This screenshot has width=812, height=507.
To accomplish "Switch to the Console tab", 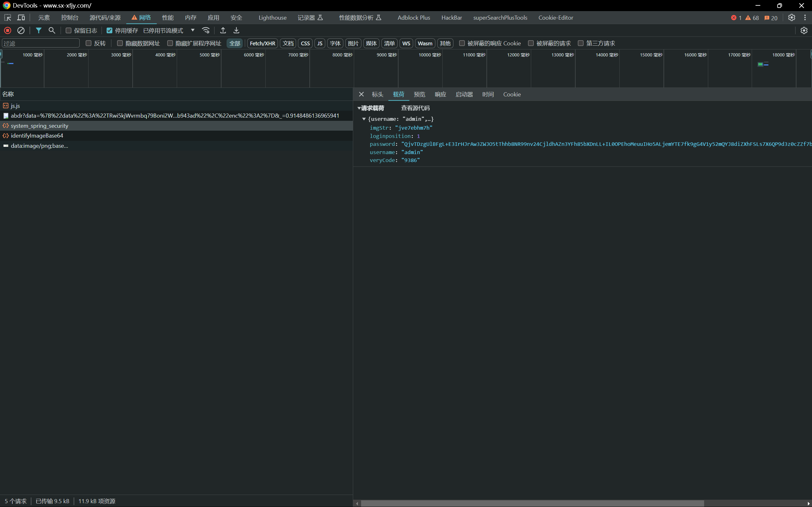I will click(70, 17).
